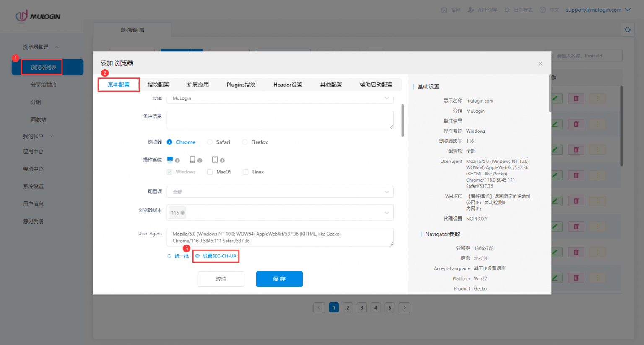Screen dimensions: 644x345
Task: Click the 设置SEC-CH-UA link
Action: pyautogui.click(x=219, y=256)
